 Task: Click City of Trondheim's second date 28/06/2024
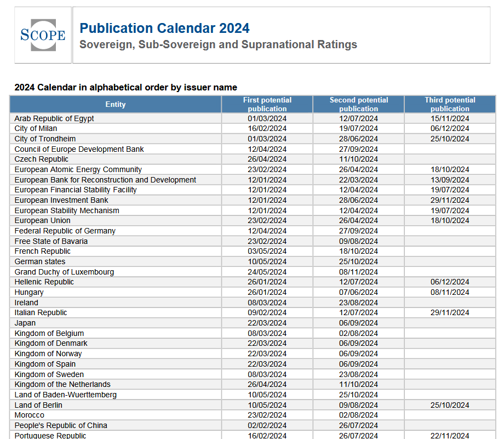point(358,139)
